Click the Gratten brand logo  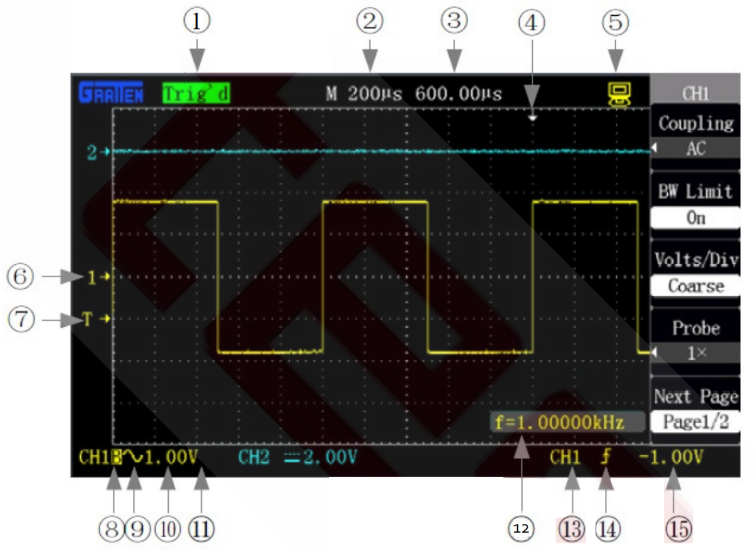112,93
